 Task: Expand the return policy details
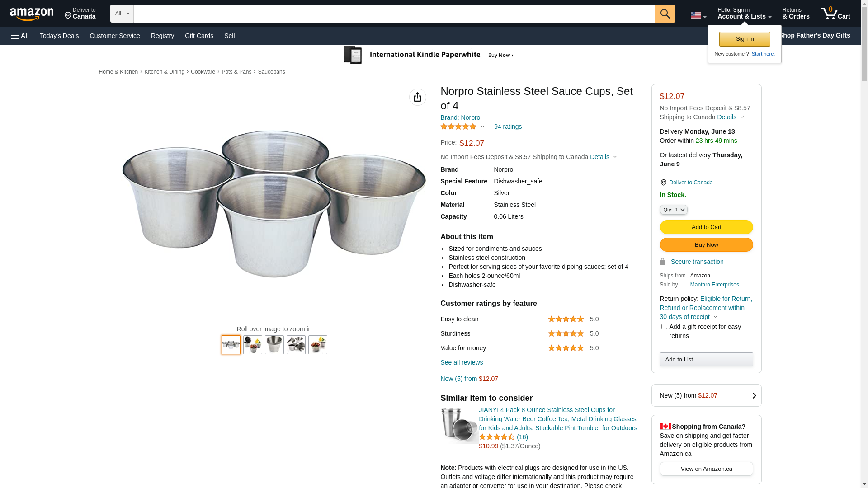tap(715, 317)
